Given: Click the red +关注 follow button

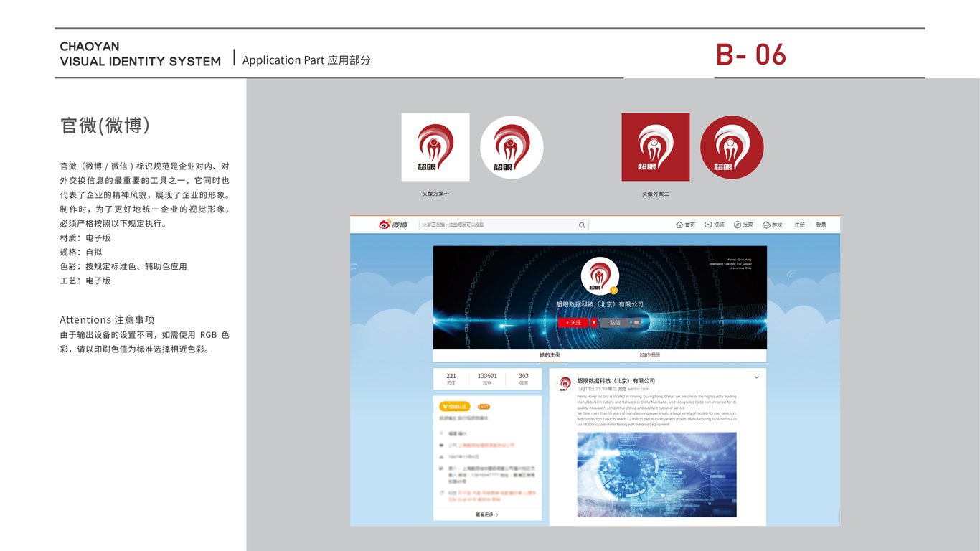Looking at the screenshot, I should click(x=573, y=323).
